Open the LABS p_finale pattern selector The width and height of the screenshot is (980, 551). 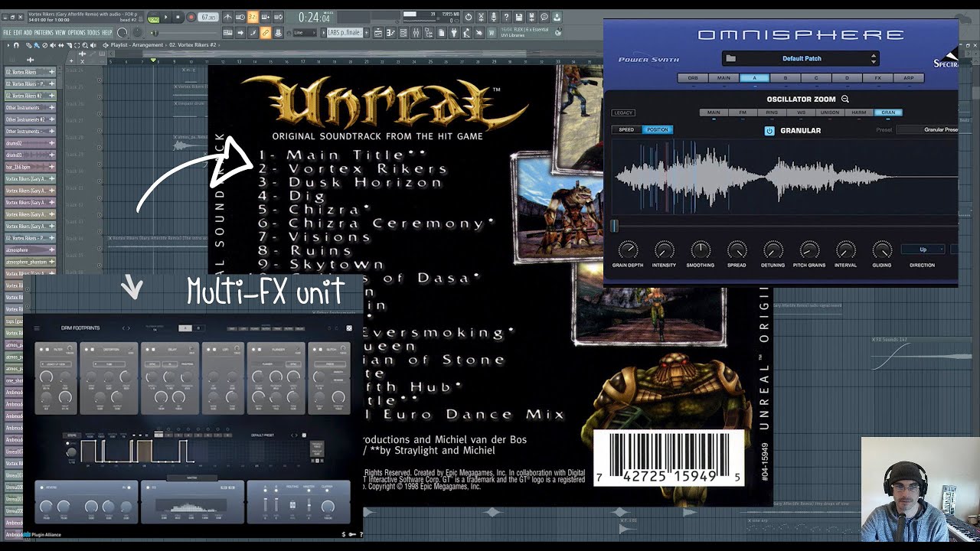(344, 33)
